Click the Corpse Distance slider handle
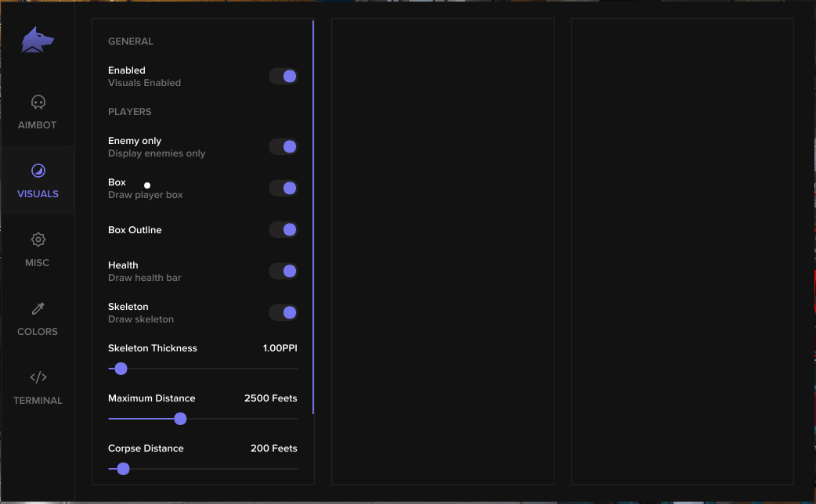The height and width of the screenshot is (504, 816). tap(122, 469)
